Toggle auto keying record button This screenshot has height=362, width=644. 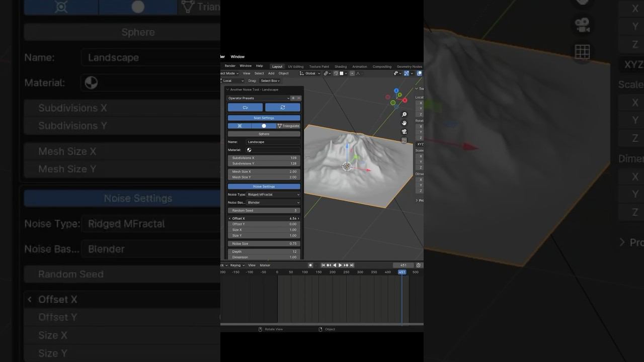(310, 265)
